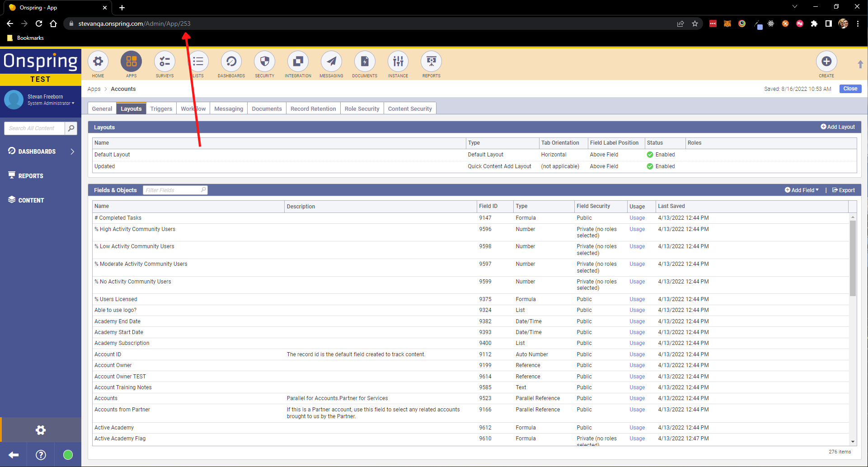Screen dimensions: 868x467
Task: Click the sidebar back arrow icon
Action: pos(14,455)
